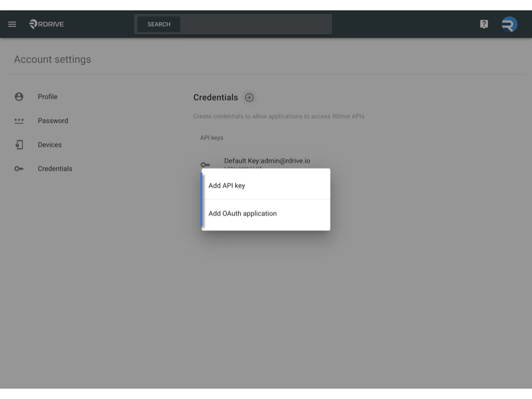Click the RDrive logo in the header
Viewport: 532px width, 399px height.
tap(46, 24)
